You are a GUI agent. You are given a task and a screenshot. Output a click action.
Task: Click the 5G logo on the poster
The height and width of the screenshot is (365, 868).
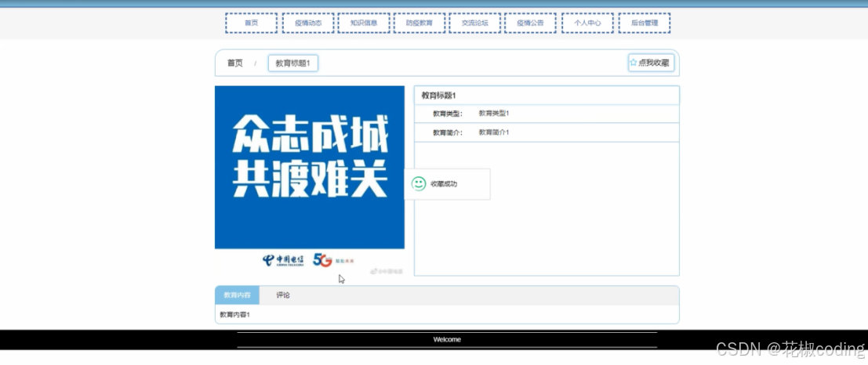tap(322, 260)
